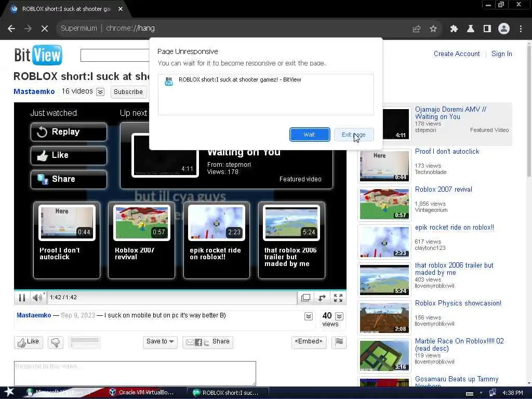The height and width of the screenshot is (399, 532).
Task: Click sidebar thumbnail with 3:16 duration
Action: 384,355
